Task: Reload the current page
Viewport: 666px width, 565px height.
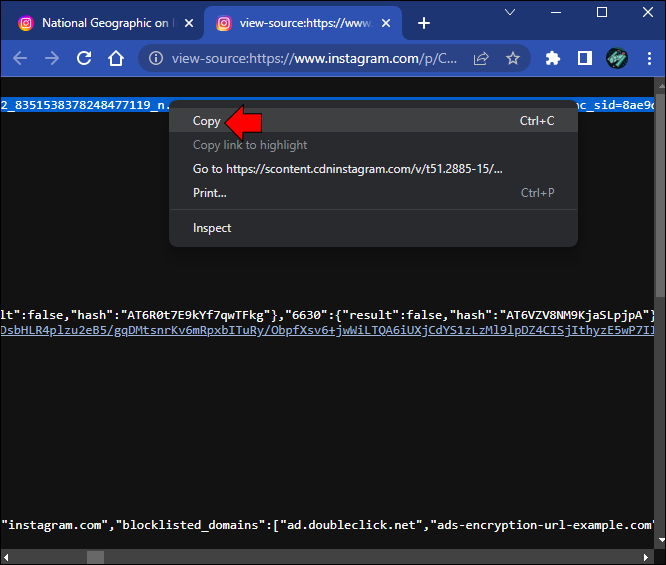Action: [84, 58]
